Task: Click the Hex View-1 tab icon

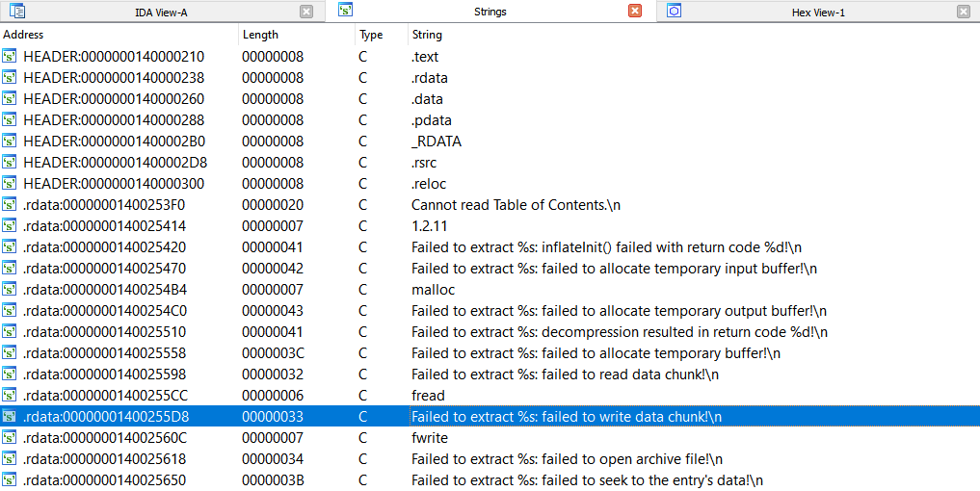Action: point(674,11)
